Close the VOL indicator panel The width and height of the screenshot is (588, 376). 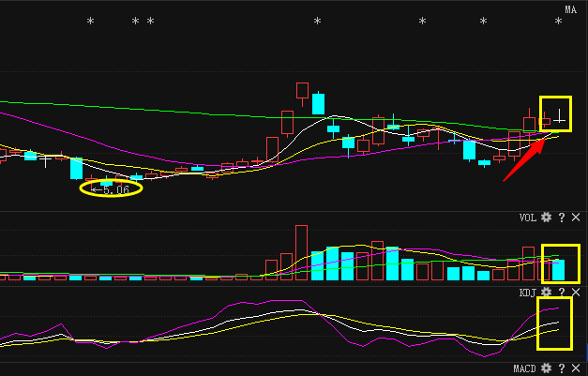[x=575, y=218]
